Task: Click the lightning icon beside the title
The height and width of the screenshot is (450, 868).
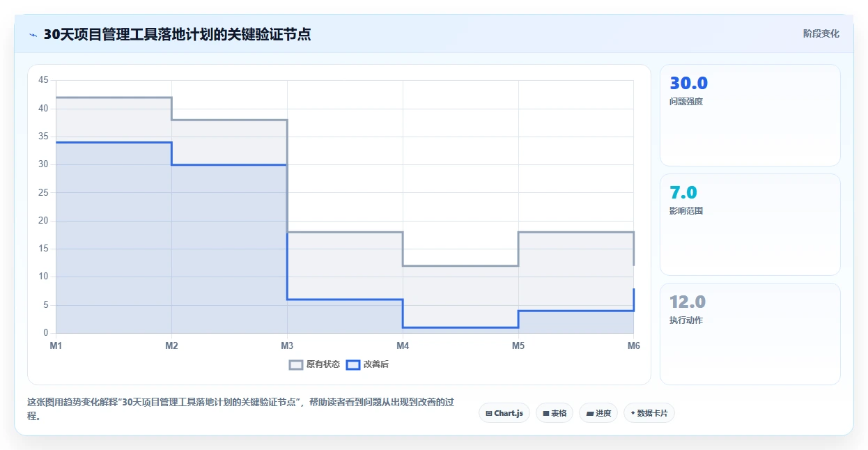Action: [33, 35]
